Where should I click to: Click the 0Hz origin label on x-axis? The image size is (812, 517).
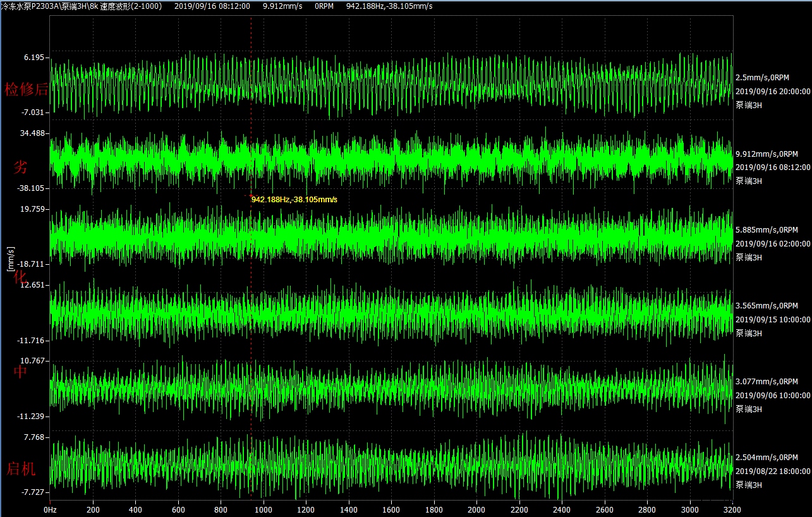(x=50, y=509)
